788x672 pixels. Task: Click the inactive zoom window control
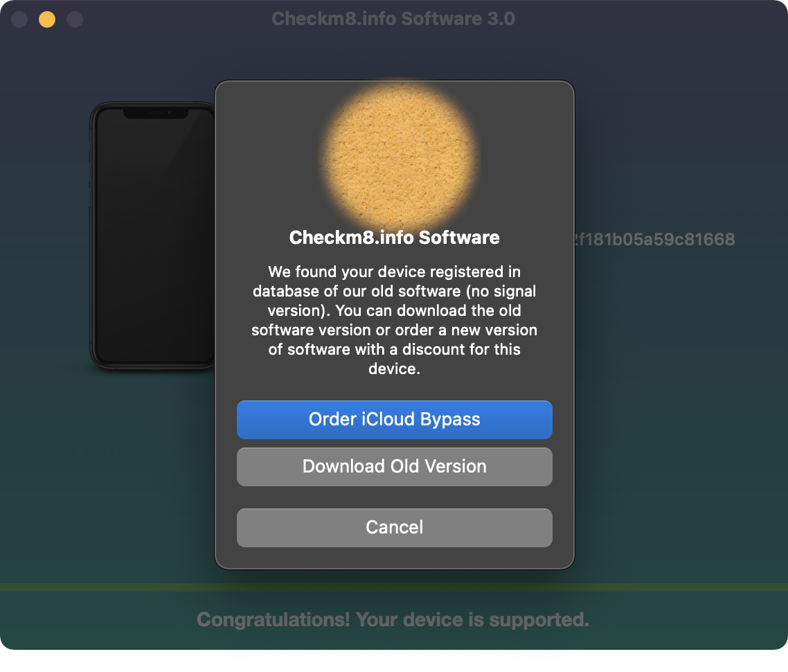coord(74,19)
